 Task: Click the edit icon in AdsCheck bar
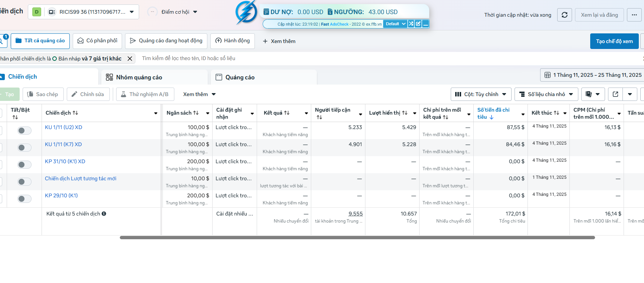pos(418,24)
